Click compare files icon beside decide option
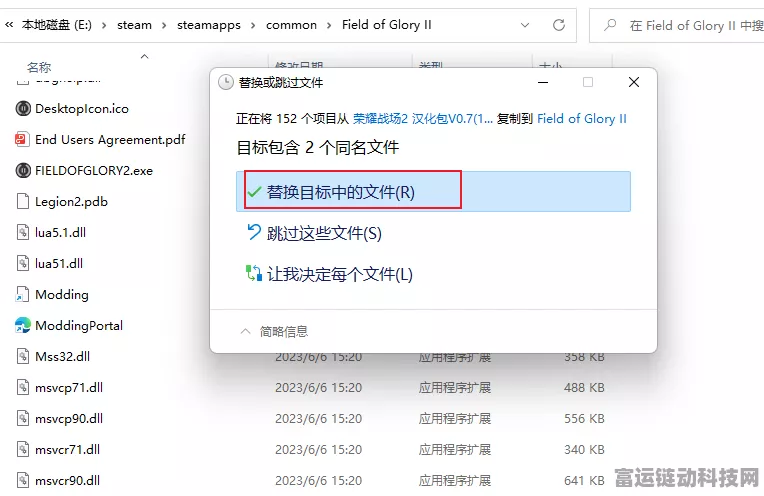The height and width of the screenshot is (496, 764). pyautogui.click(x=253, y=273)
